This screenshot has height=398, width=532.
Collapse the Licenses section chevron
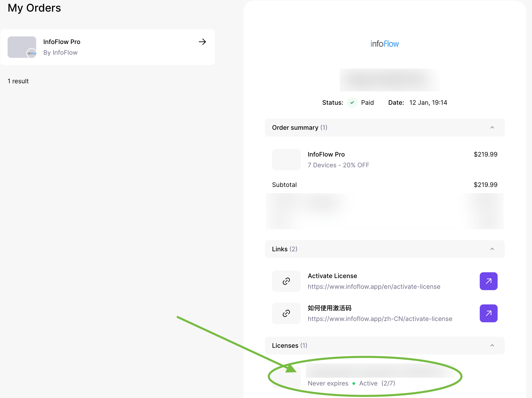[x=492, y=345]
